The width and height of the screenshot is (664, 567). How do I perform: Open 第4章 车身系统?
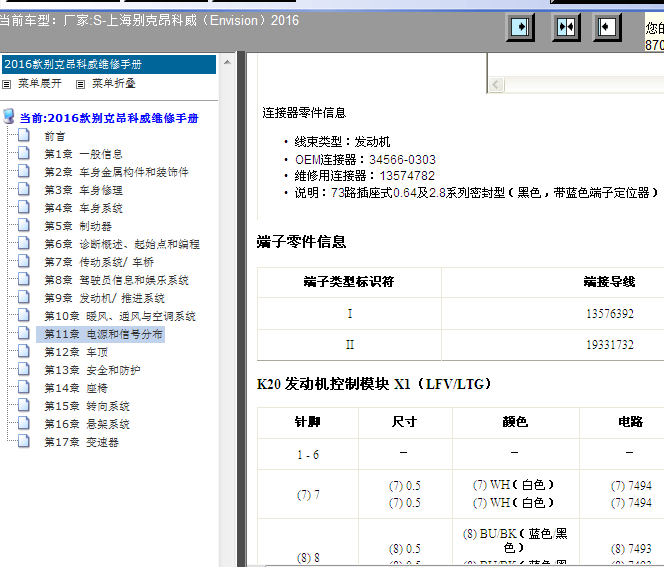coord(83,208)
